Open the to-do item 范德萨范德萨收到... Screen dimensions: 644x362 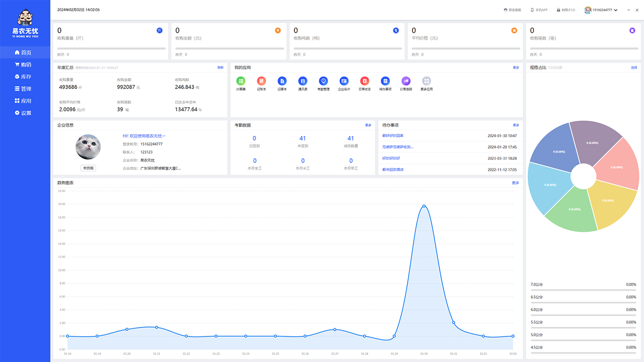pyautogui.click(x=397, y=147)
